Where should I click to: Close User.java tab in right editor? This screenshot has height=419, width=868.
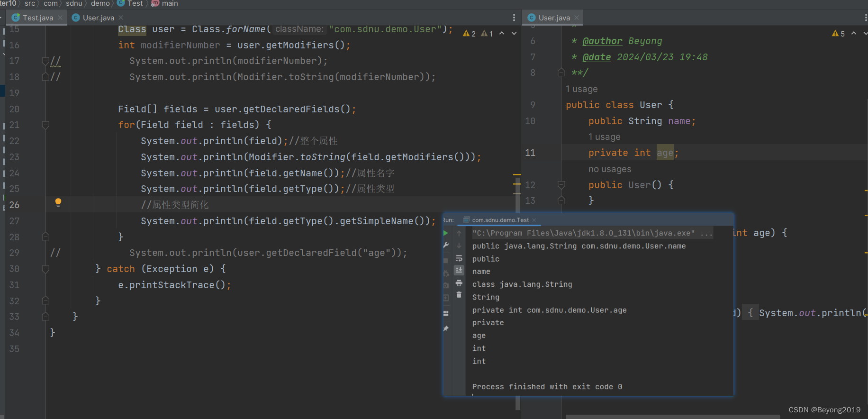577,18
